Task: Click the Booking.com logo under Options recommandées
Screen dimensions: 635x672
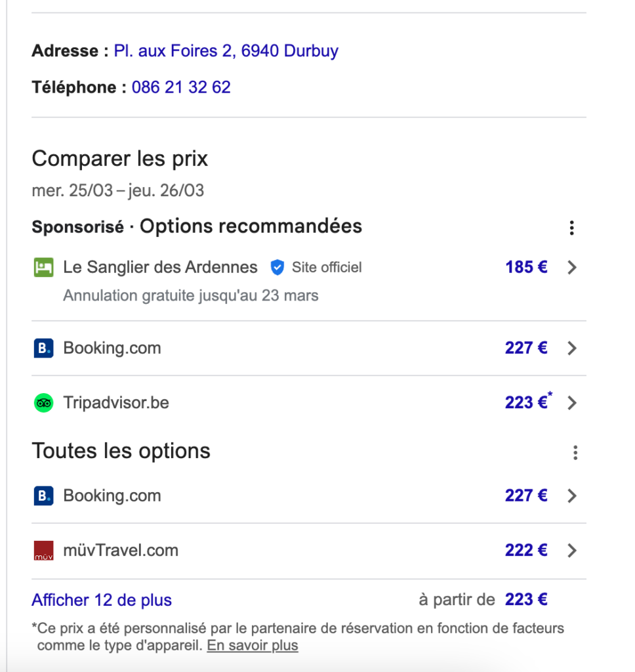Action: coord(43,348)
